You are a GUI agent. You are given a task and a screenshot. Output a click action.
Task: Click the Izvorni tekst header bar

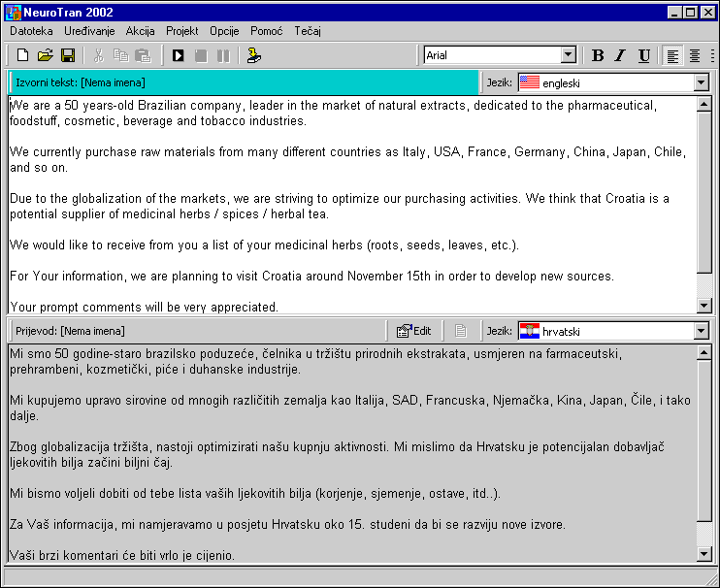coord(244,82)
